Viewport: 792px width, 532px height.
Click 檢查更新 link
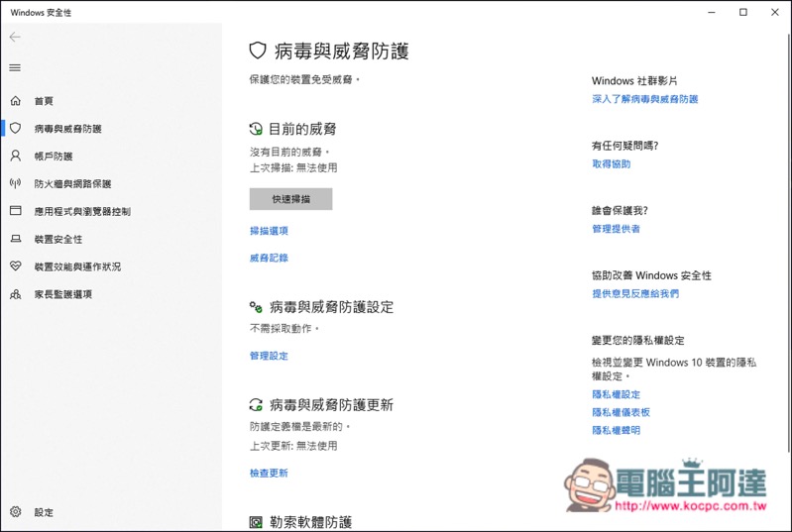(269, 473)
